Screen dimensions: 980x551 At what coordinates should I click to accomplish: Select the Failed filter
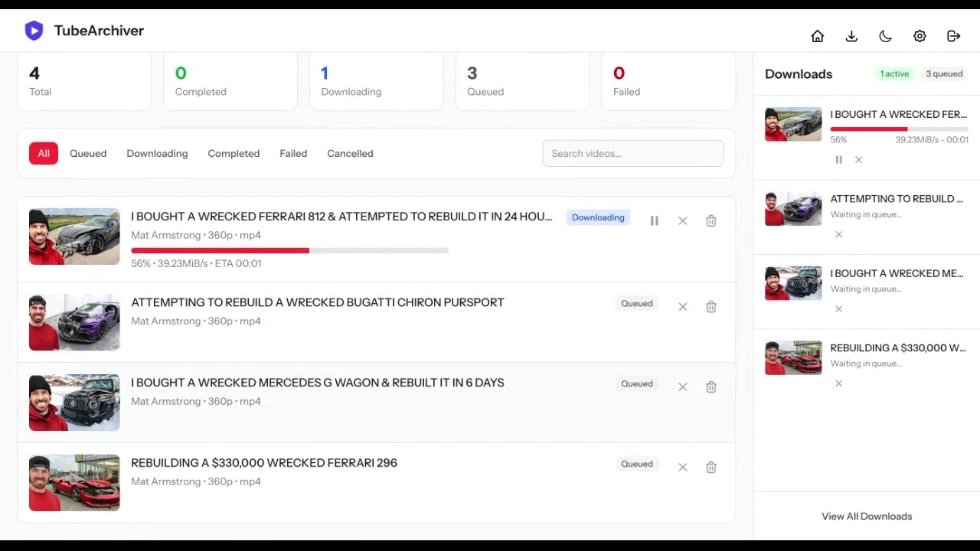coord(293,153)
